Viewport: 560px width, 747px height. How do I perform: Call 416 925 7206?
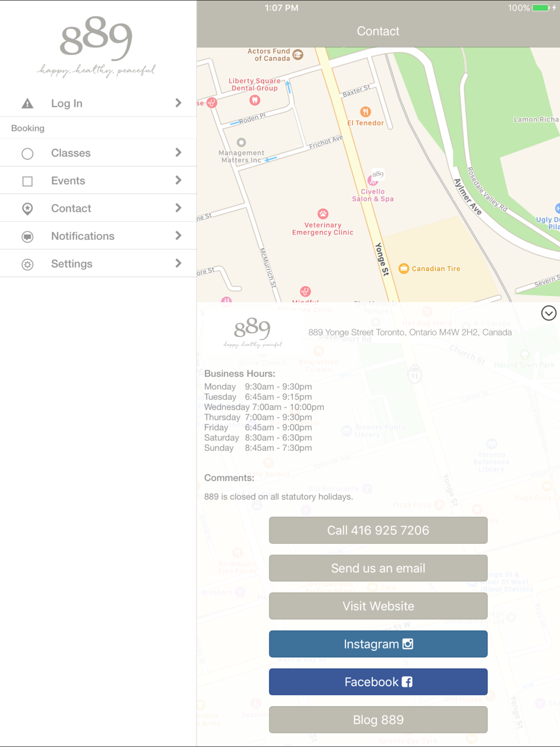coord(378,530)
